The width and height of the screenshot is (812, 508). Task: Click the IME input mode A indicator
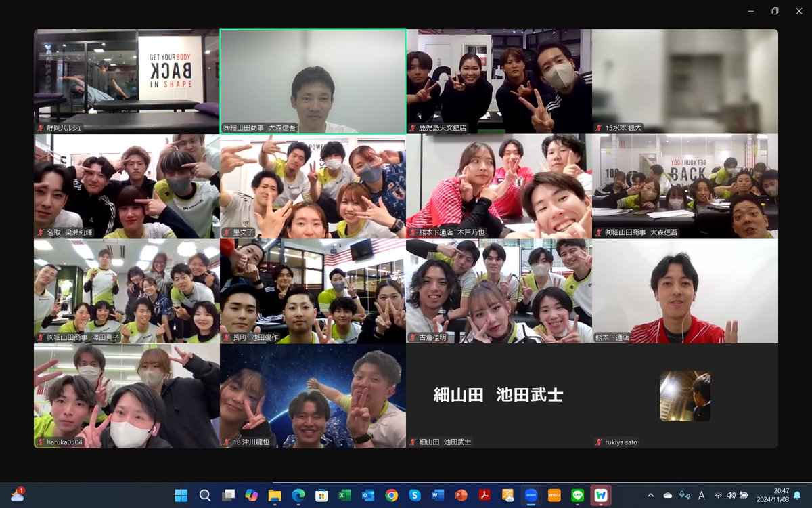702,495
